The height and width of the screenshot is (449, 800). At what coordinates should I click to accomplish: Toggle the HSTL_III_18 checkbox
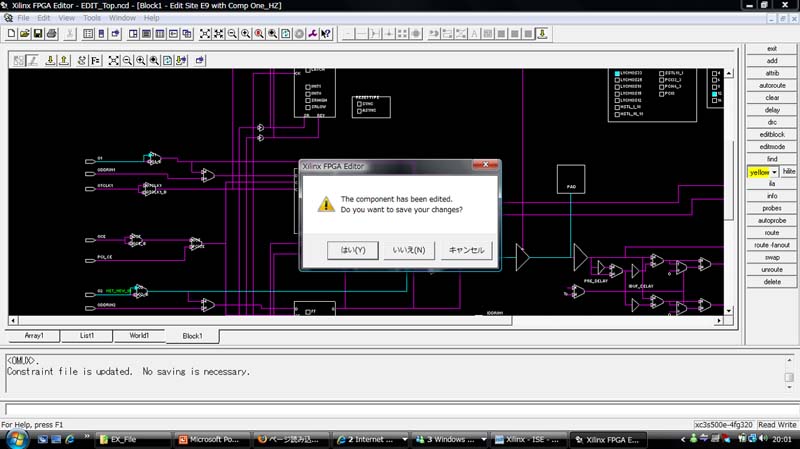(x=617, y=114)
